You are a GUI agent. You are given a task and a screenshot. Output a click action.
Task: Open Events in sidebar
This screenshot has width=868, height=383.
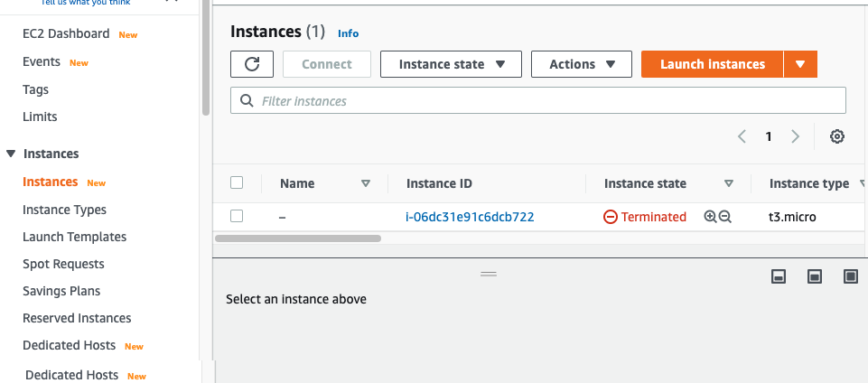[42, 61]
